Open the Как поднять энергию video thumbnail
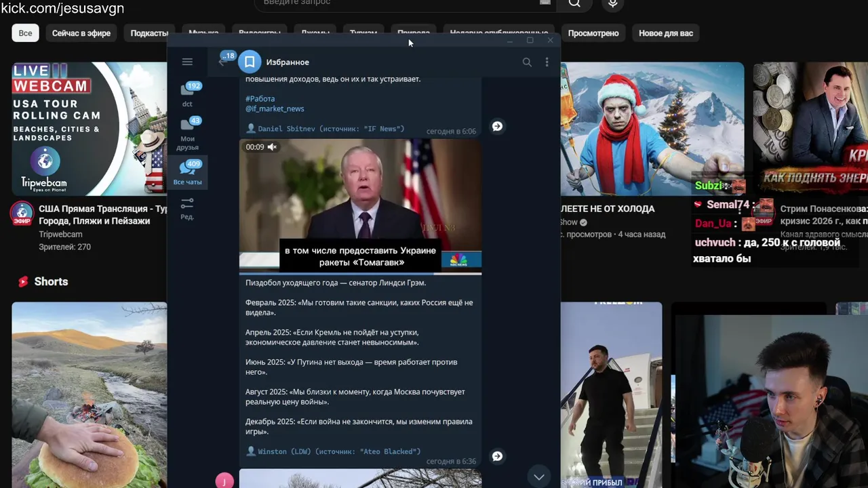The image size is (868, 488). pos(810,129)
